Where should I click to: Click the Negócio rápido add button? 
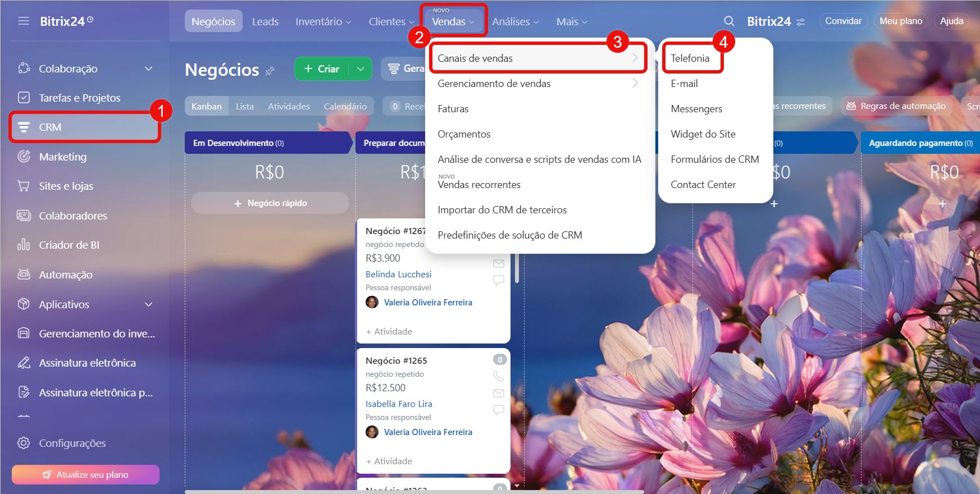tap(270, 203)
